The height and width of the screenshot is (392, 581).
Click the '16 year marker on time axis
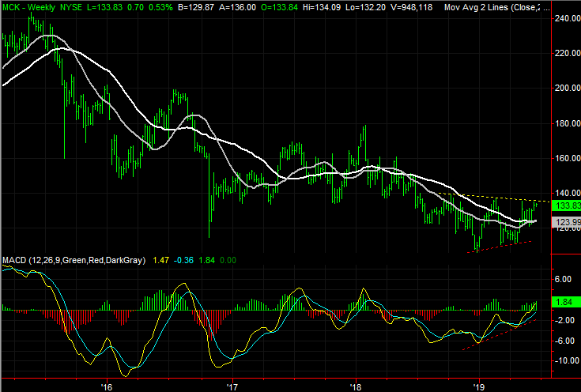coord(107,386)
